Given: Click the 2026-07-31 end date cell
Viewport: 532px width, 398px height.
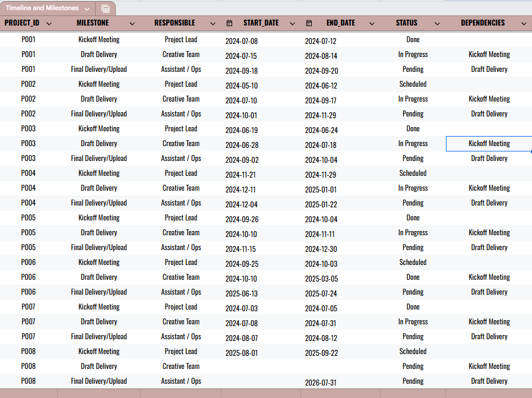Looking at the screenshot, I should coord(321,383).
